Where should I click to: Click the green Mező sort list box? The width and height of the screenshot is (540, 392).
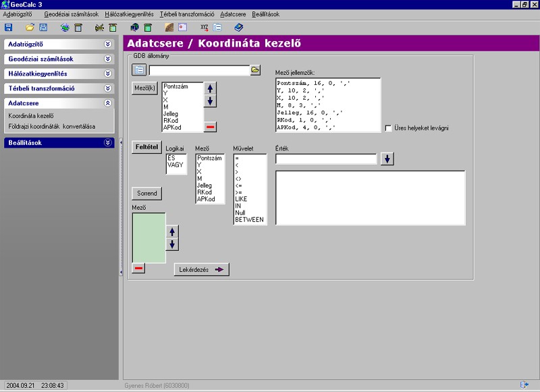pos(148,237)
